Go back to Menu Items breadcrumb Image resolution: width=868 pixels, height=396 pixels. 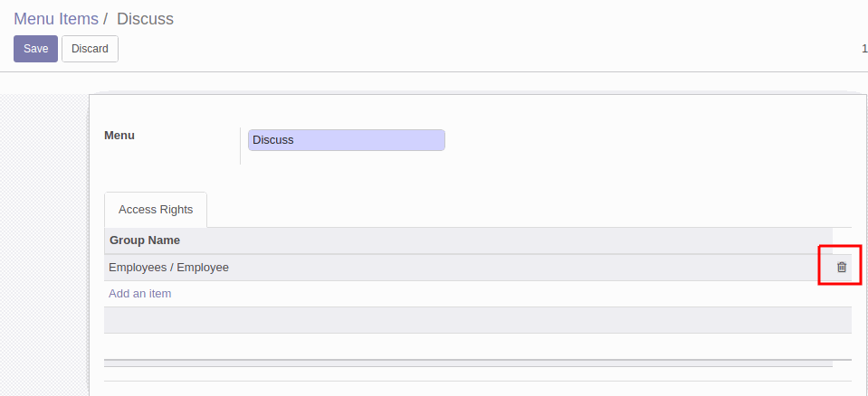[56, 19]
